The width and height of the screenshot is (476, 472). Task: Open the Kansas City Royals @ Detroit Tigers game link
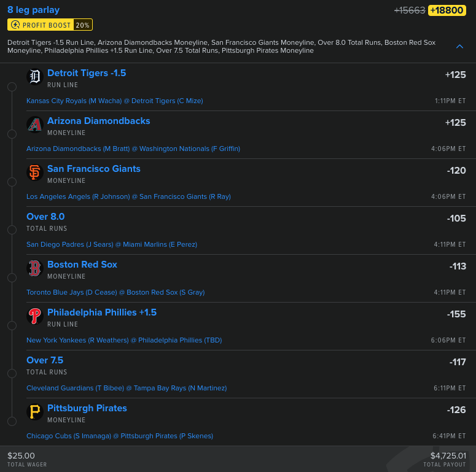115,101
